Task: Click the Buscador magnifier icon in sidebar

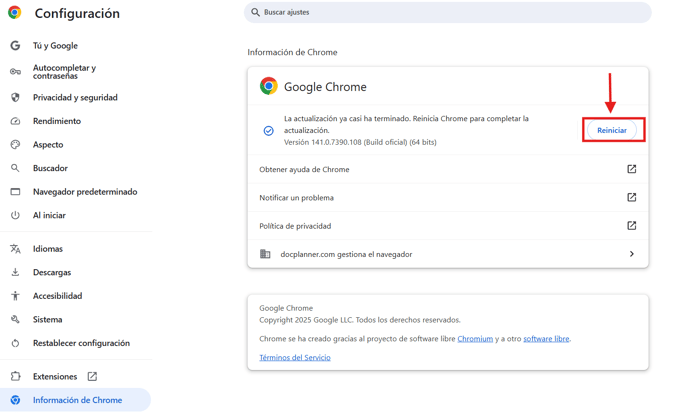Action: (15, 168)
